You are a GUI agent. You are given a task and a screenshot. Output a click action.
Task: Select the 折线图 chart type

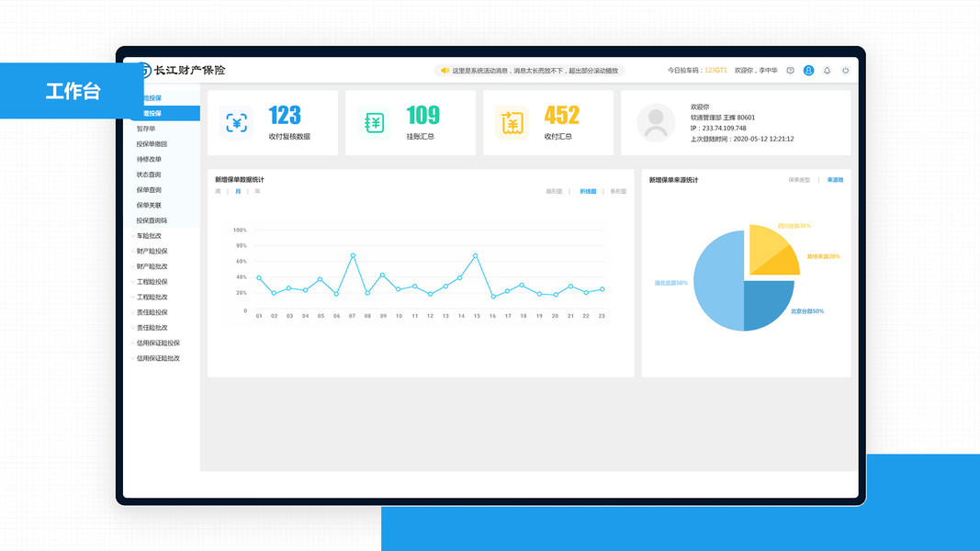tap(588, 191)
